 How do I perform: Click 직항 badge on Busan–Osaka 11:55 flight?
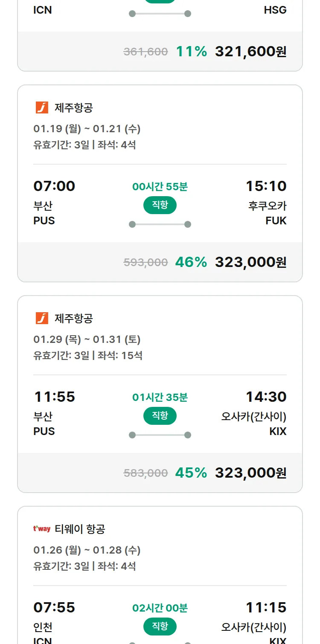(160, 416)
